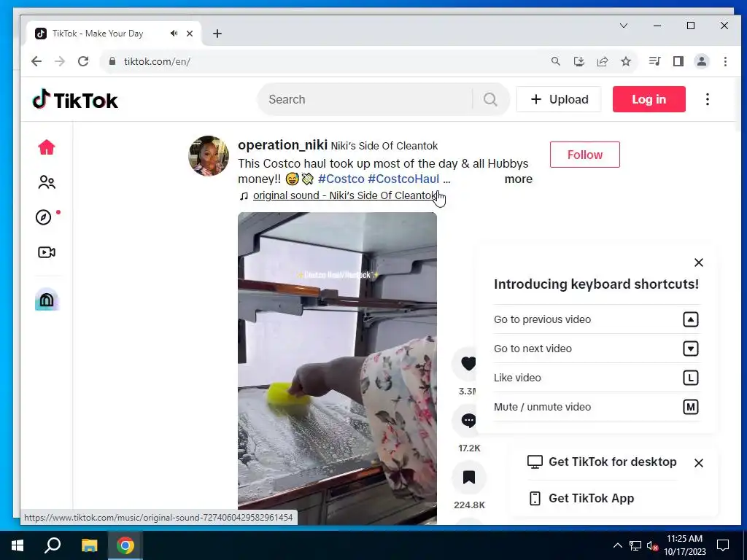
Task: Open the three-dot more menu beside Log in
Action: click(708, 99)
